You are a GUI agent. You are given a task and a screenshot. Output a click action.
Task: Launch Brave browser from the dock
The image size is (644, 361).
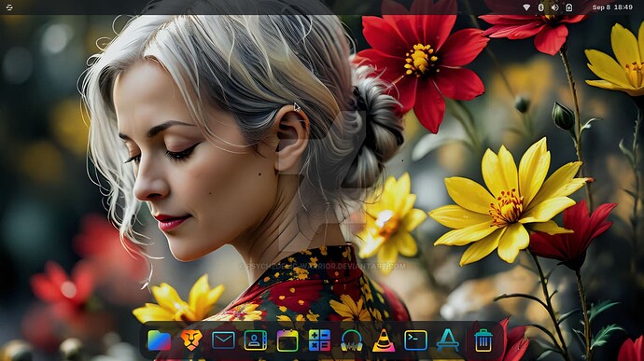click(x=191, y=340)
